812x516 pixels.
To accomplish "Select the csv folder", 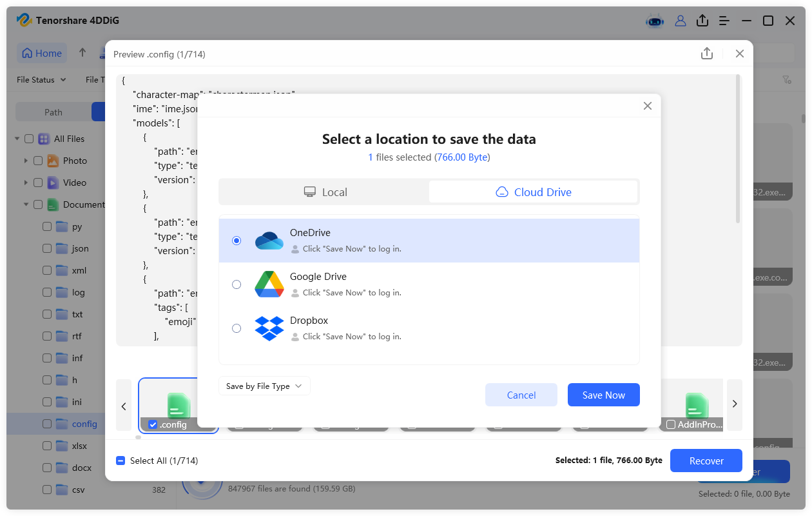I will click(x=79, y=490).
